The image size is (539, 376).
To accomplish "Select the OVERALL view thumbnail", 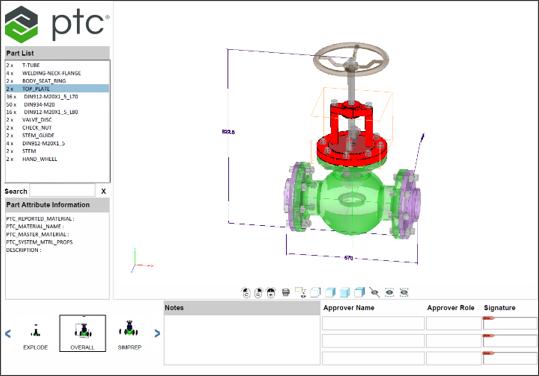I will 82,333.
